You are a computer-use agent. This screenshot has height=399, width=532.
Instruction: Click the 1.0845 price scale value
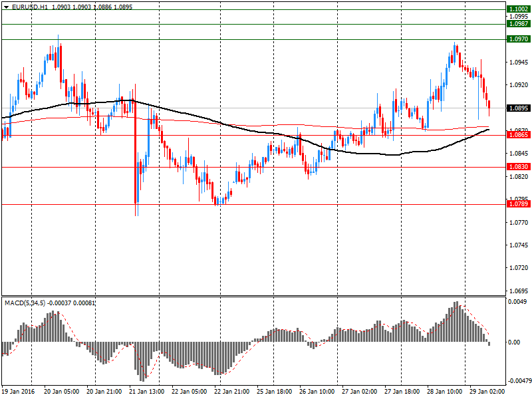pyautogui.click(x=519, y=154)
